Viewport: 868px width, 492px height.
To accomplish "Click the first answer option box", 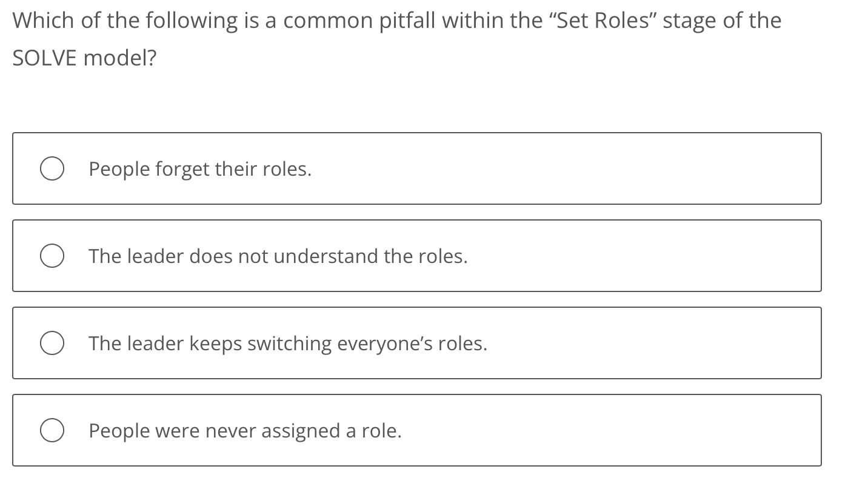I will click(x=417, y=168).
